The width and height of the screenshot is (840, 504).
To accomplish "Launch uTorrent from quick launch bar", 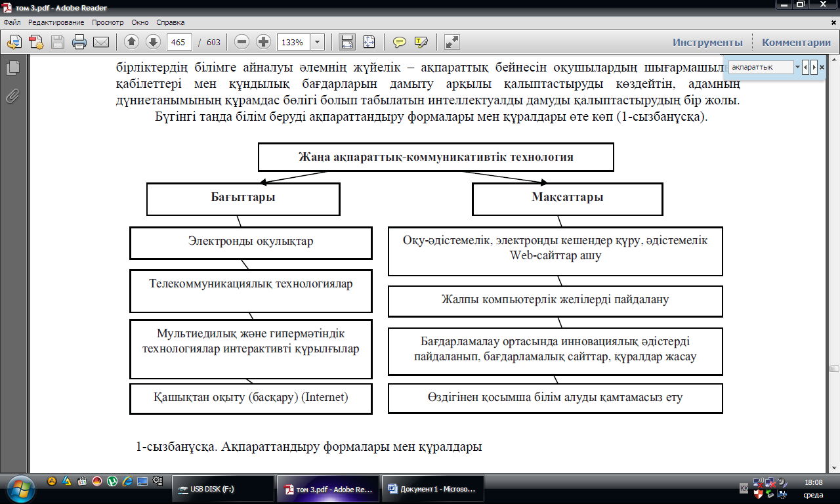I will pos(112,482).
